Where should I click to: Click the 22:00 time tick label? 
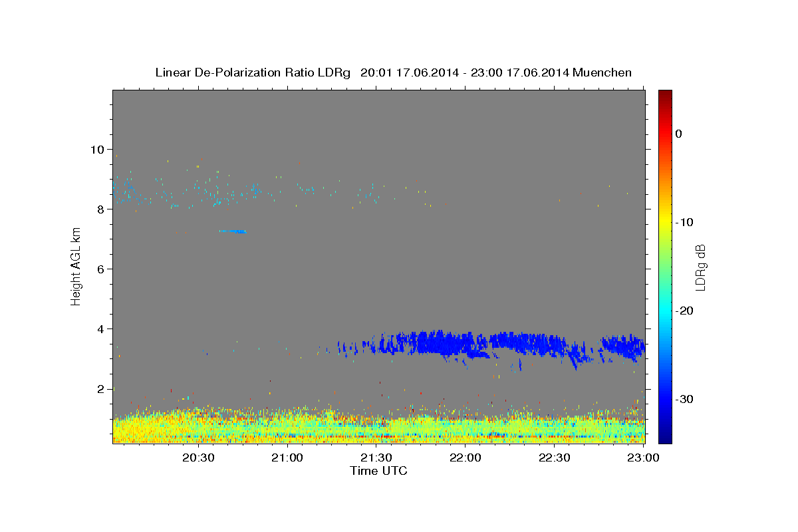coord(465,458)
